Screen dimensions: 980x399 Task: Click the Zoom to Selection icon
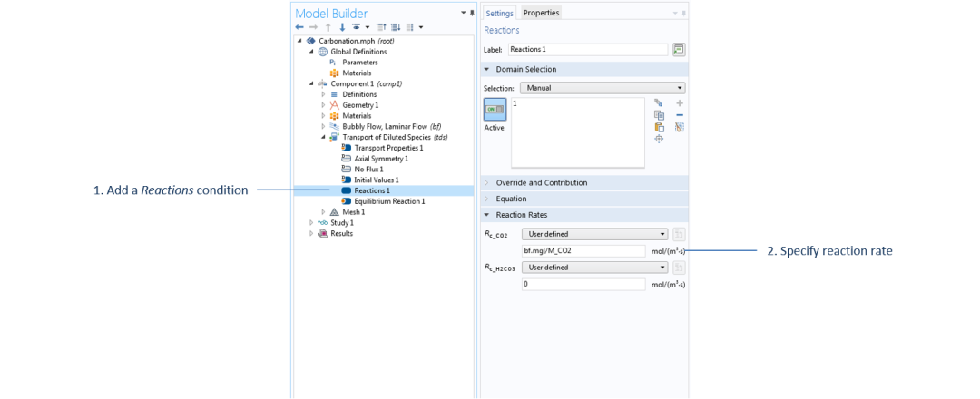(658, 139)
